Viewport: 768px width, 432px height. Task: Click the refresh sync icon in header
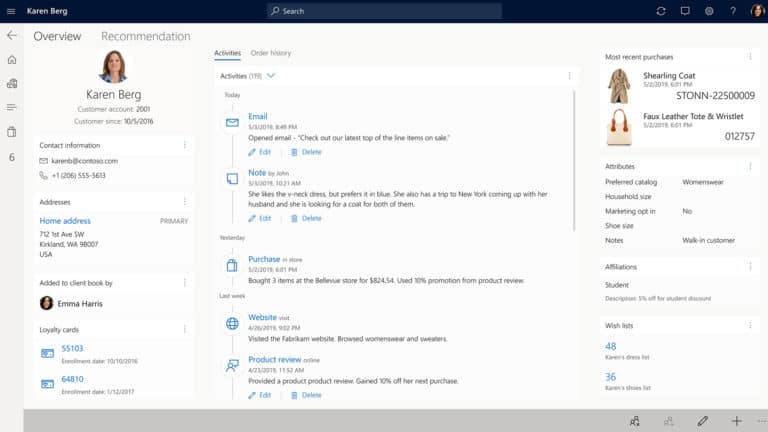tap(661, 11)
